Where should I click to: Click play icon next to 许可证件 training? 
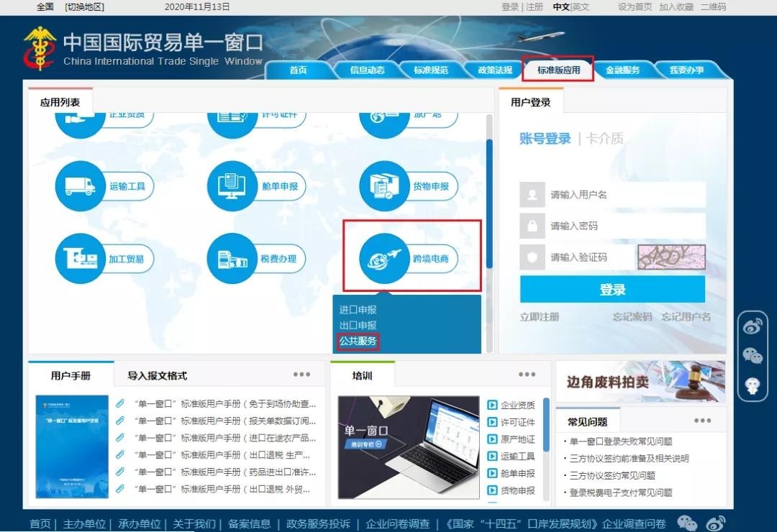pos(492,422)
